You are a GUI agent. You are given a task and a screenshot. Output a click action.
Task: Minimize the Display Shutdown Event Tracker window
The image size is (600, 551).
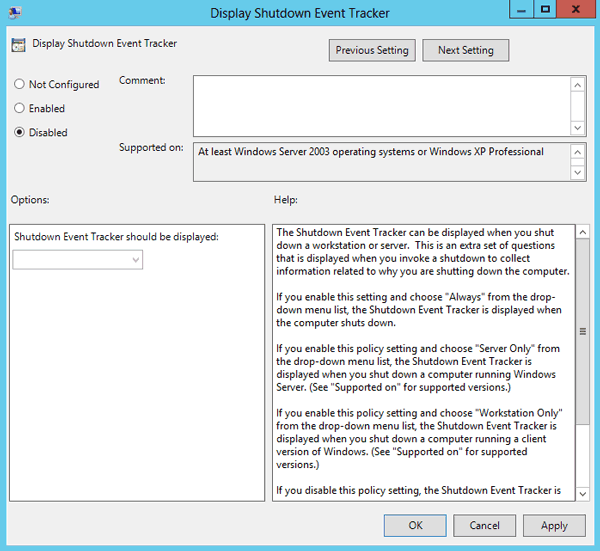coord(521,9)
